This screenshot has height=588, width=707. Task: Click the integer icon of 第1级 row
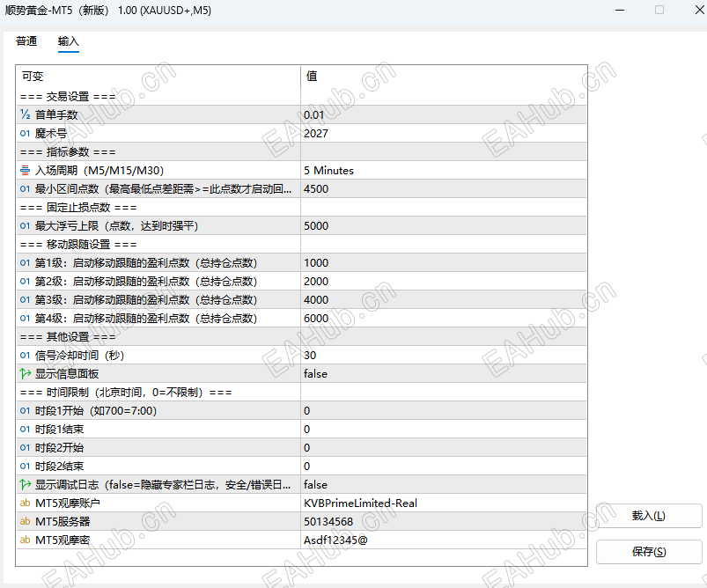tap(26, 263)
